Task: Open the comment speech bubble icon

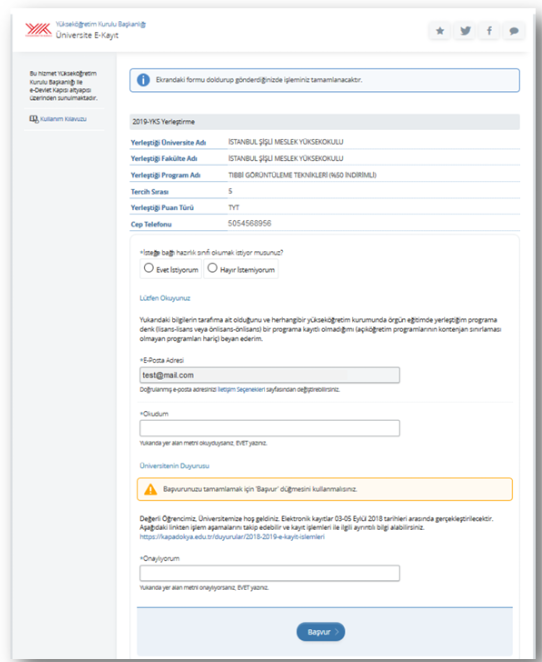Action: coord(514,31)
